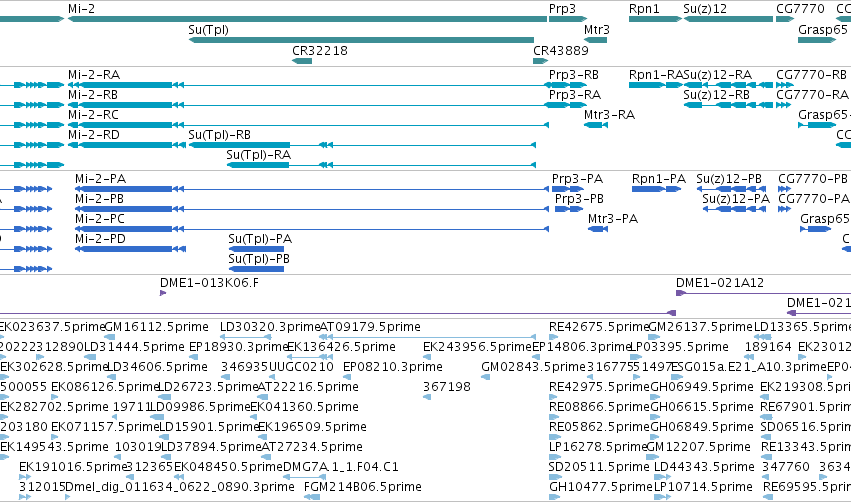The image size is (851, 502).
Task: Click the CG7770 gene label
Action: click(x=800, y=9)
